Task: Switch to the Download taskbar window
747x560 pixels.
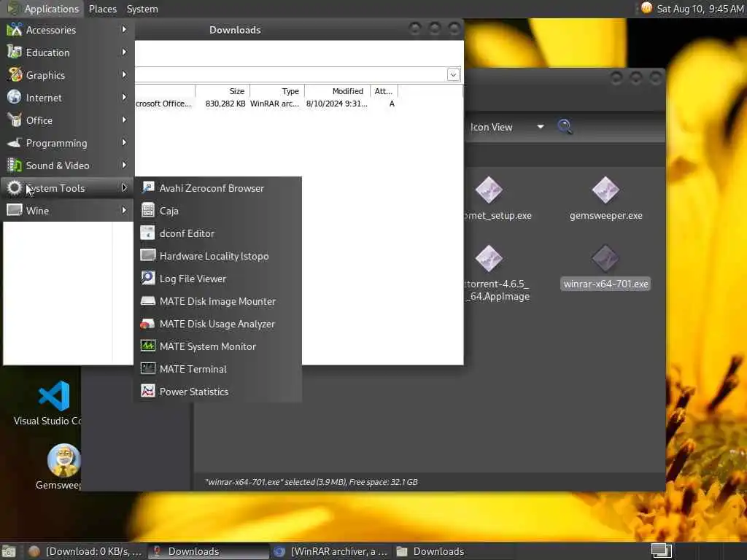Action: point(85,551)
